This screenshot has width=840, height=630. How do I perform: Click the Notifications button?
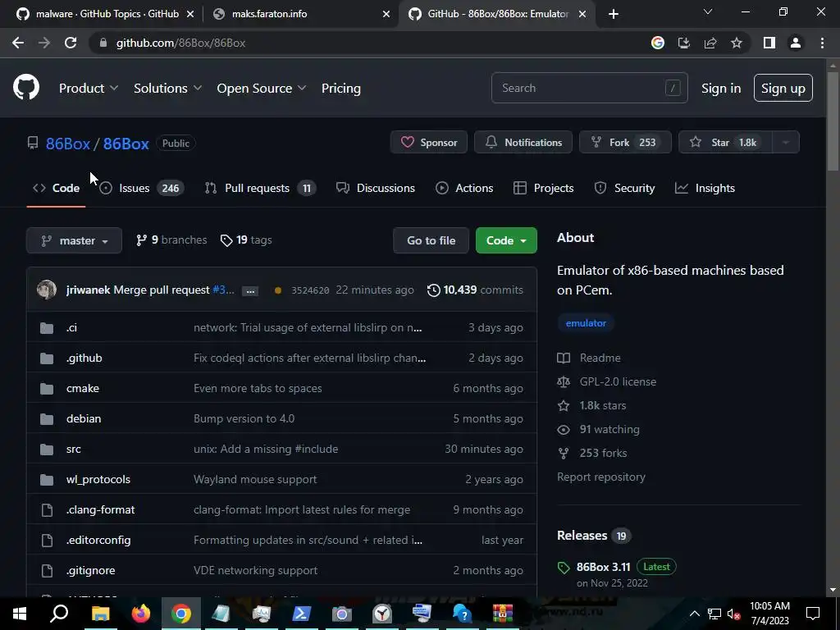click(523, 143)
